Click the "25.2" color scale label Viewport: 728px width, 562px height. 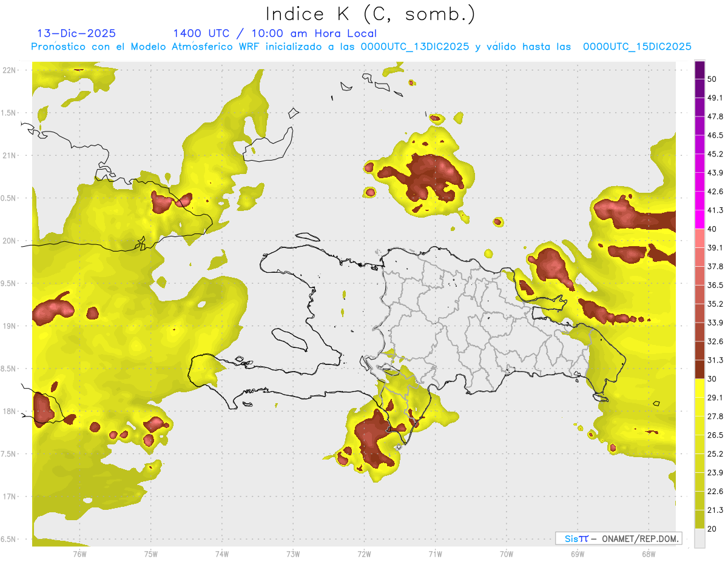(715, 454)
